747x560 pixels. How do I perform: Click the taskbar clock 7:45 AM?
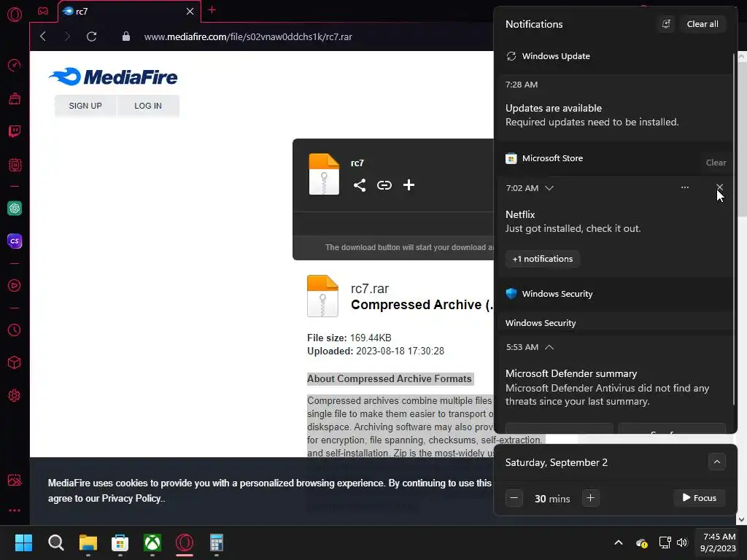click(718, 542)
